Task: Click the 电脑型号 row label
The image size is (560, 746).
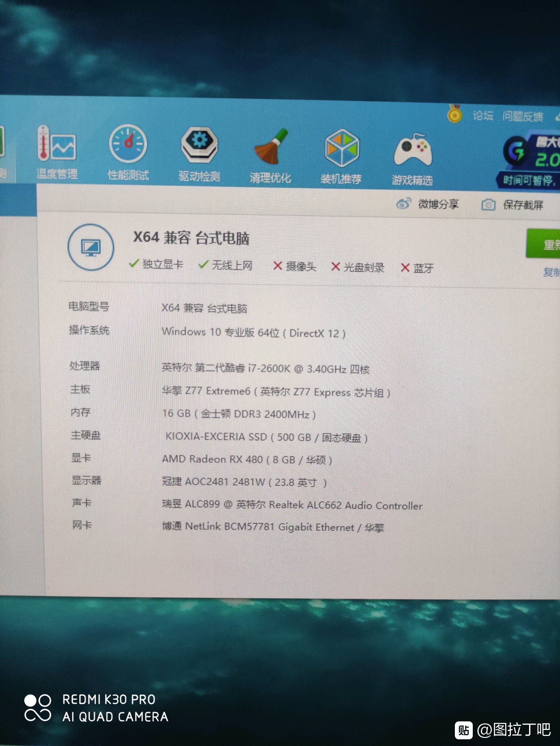Action: 89,307
